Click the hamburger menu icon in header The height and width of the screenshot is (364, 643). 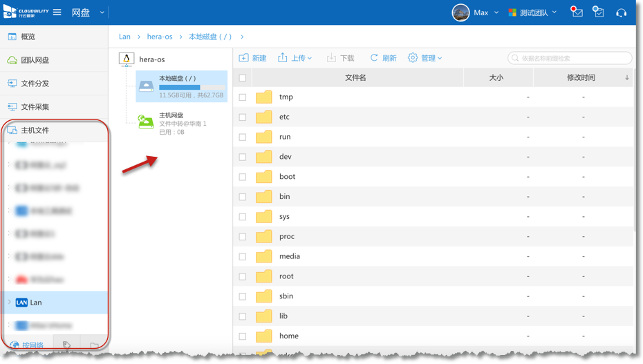(x=57, y=12)
